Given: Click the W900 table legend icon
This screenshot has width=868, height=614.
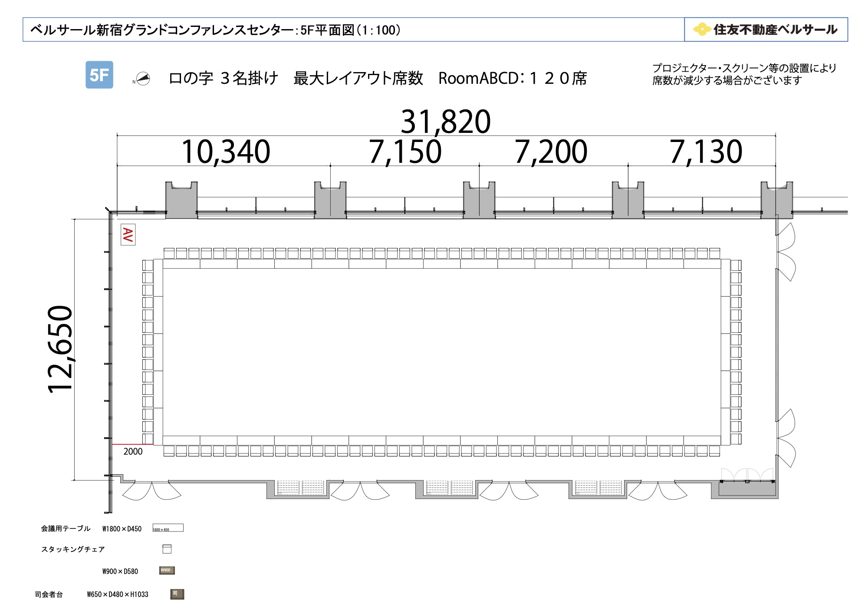Looking at the screenshot, I should coord(167,570).
